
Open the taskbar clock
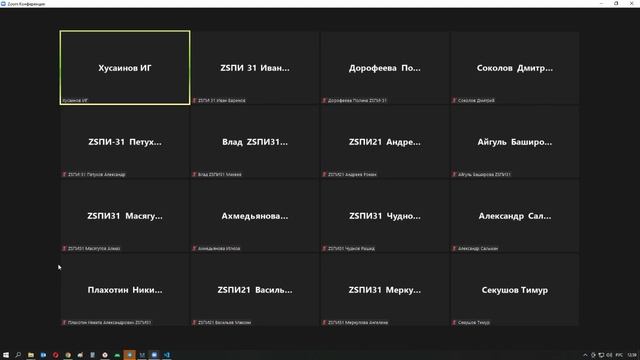pos(632,355)
